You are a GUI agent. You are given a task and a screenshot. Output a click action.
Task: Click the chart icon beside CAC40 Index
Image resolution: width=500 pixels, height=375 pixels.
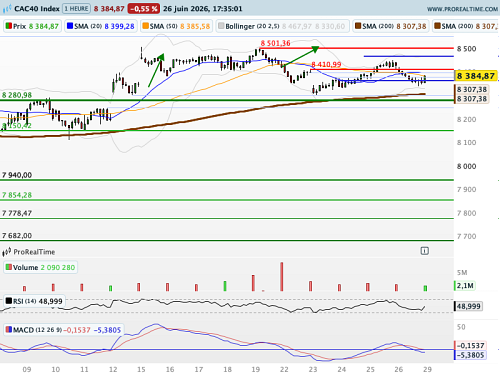click(7, 9)
